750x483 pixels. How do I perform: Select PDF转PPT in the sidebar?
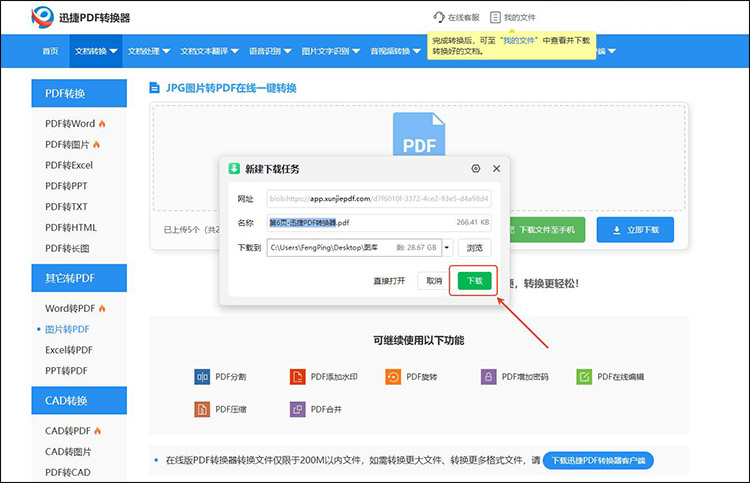click(x=66, y=186)
